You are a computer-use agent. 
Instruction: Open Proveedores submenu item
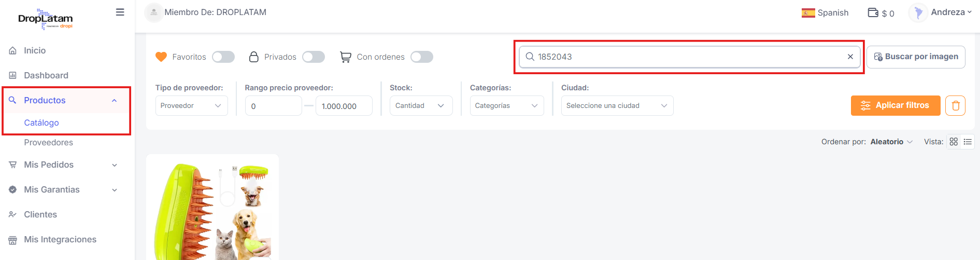pos(48,142)
